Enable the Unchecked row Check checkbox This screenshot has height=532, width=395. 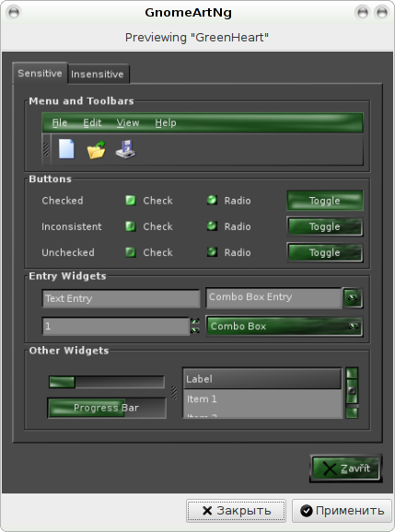(x=131, y=252)
